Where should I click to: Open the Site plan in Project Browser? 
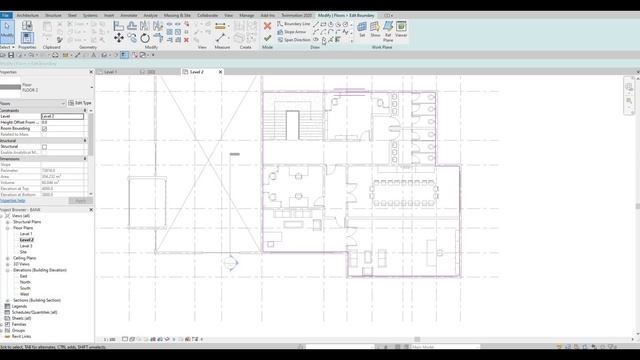[23, 252]
